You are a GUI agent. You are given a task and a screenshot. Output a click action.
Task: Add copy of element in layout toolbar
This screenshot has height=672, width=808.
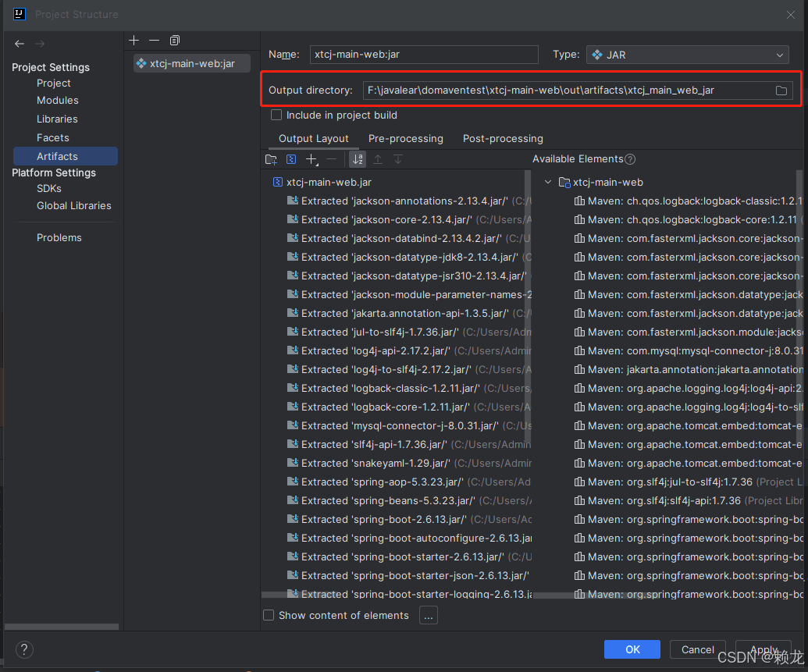311,160
